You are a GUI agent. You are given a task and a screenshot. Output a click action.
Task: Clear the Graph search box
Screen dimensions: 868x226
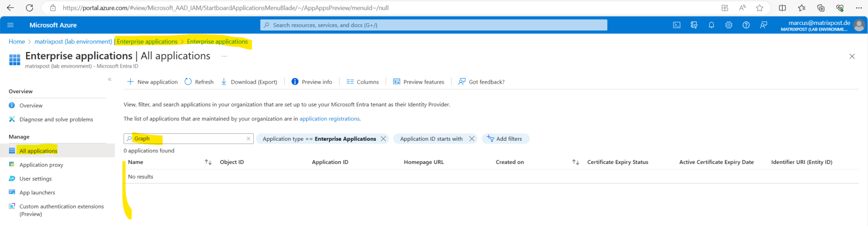click(248, 138)
